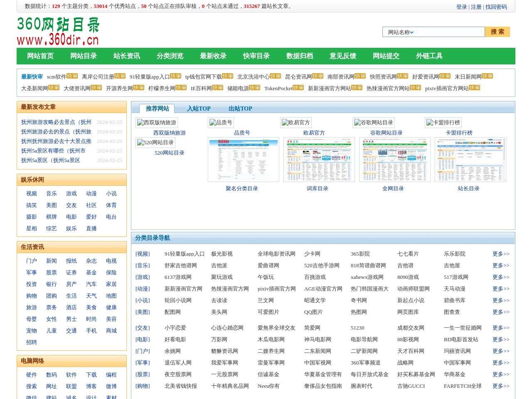Open 网站提交 in the navigation bar
Screen dimensions: 532x399
[x=386, y=56]
